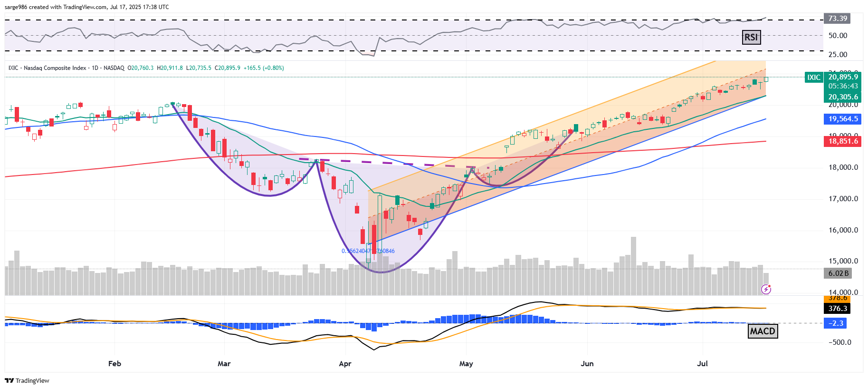Click the green IXIC symbol tag

(x=814, y=77)
